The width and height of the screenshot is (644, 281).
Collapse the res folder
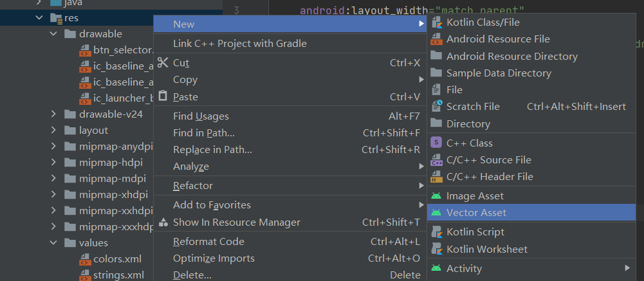click(x=39, y=17)
